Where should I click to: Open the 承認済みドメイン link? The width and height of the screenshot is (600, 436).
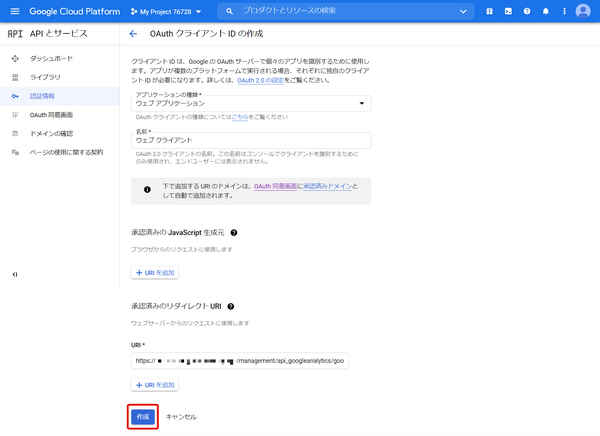(328, 186)
